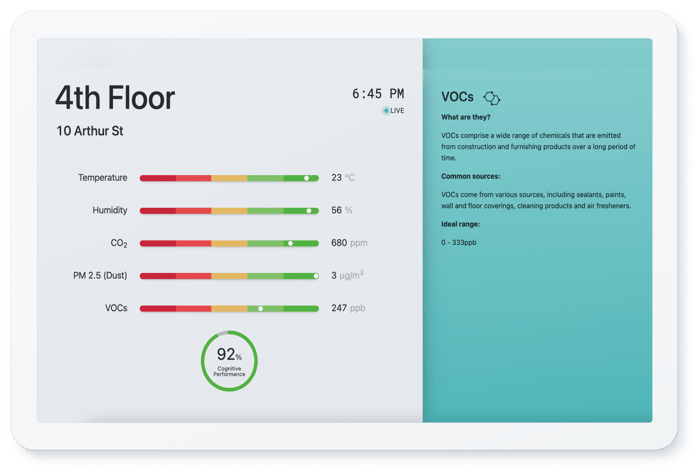Image resolution: width=700 pixels, height=471 pixels.
Task: Click the VOCs row label
Action: (x=116, y=308)
